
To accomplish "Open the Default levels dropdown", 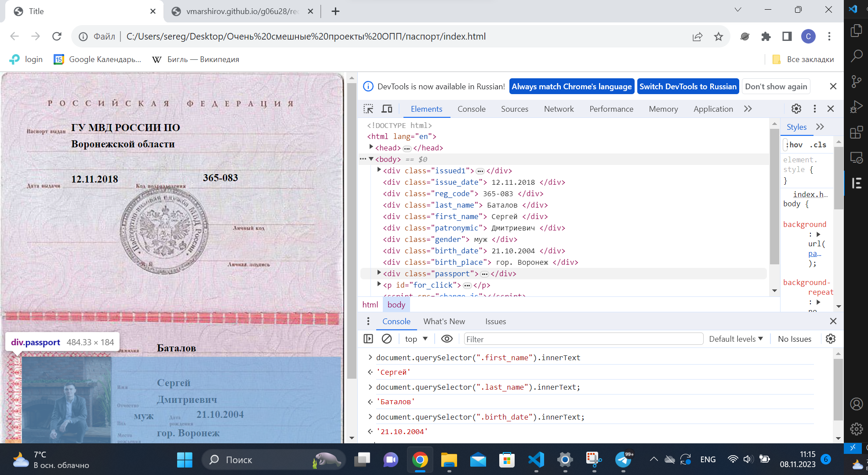I will pyautogui.click(x=736, y=339).
